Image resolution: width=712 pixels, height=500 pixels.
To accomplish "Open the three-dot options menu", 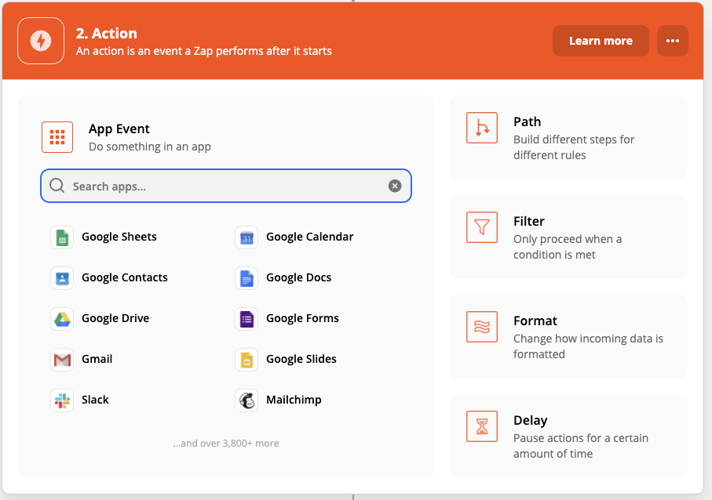I will (x=672, y=41).
